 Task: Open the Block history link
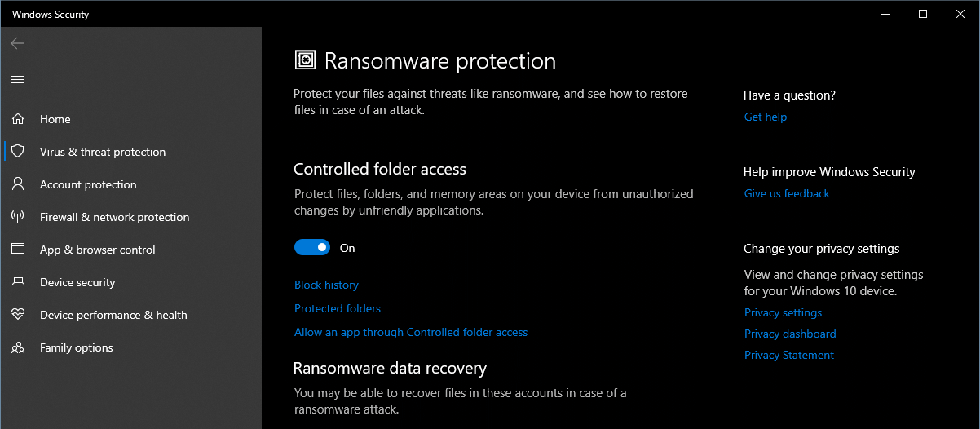click(x=326, y=285)
